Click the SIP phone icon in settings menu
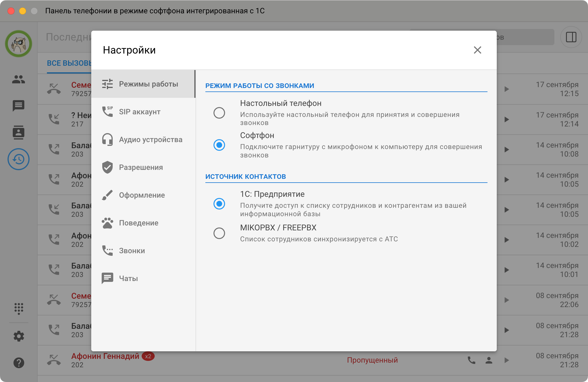 [x=107, y=112]
